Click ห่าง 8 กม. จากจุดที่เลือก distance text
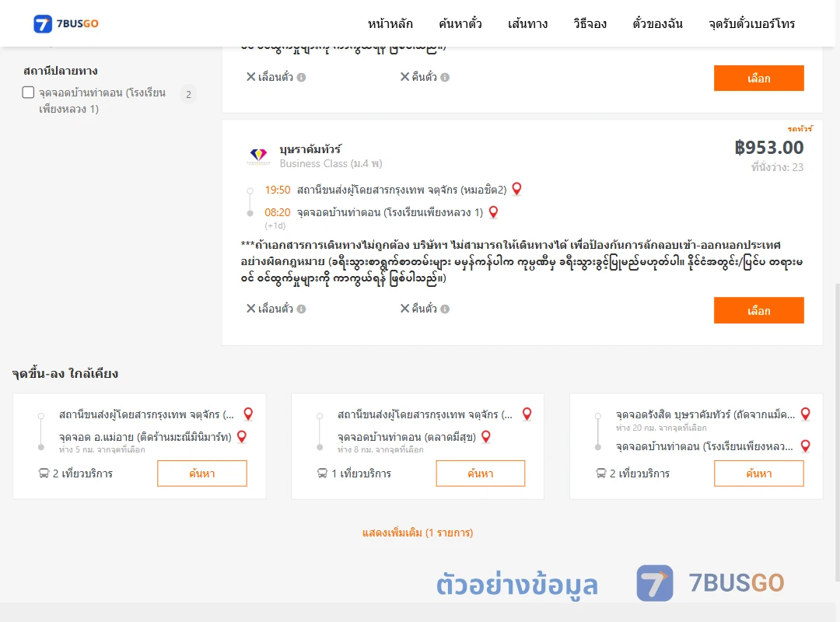 click(x=380, y=449)
